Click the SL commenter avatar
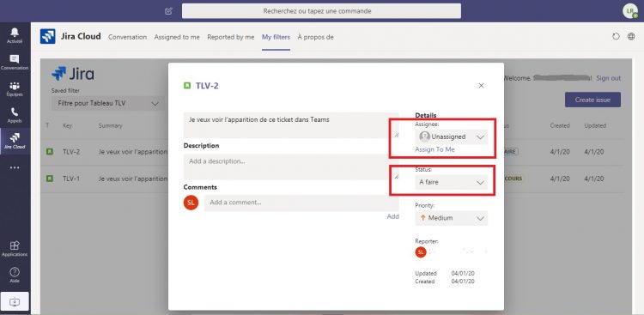This screenshot has width=644, height=315. 191,203
